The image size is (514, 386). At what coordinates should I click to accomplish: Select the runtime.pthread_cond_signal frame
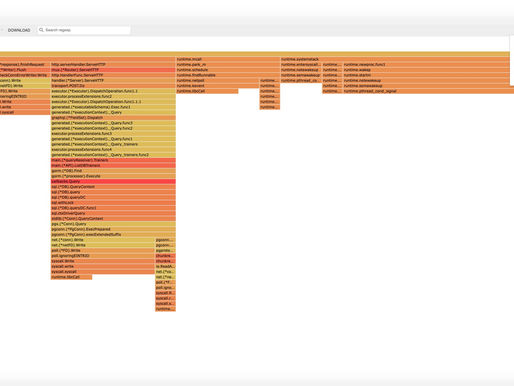point(429,91)
